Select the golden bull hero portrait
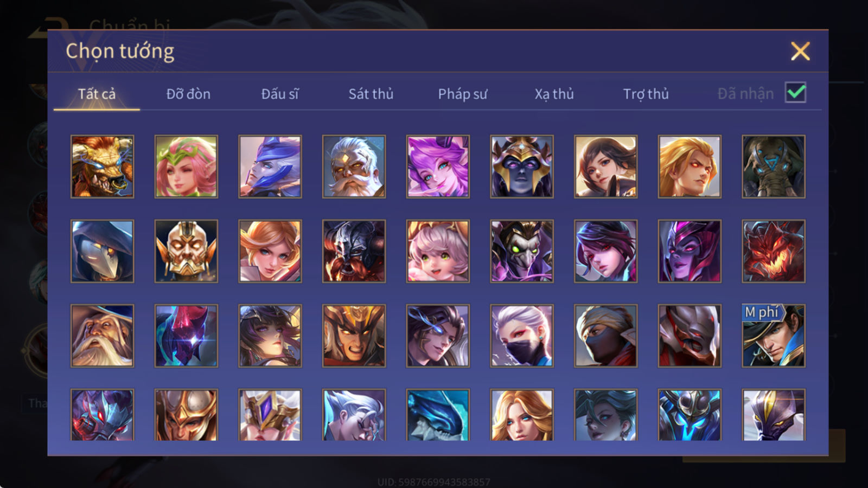 (x=102, y=166)
